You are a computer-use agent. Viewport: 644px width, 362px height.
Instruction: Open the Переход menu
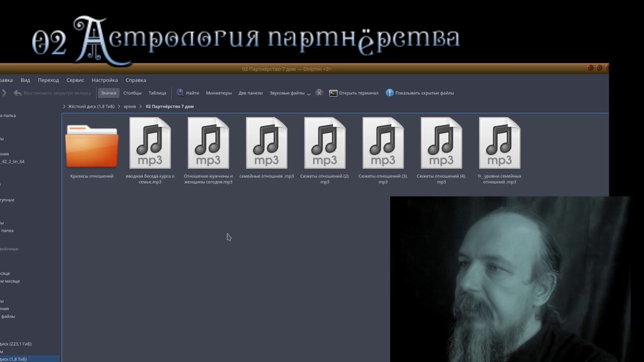click(48, 80)
